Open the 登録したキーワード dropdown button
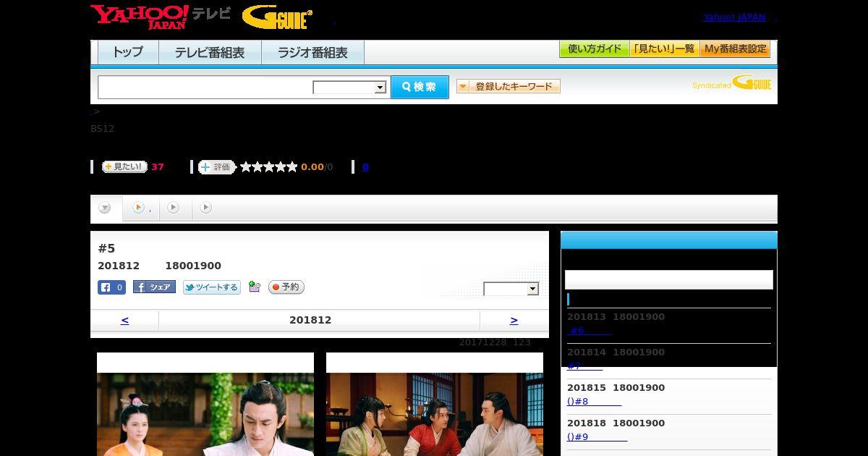 pos(509,86)
